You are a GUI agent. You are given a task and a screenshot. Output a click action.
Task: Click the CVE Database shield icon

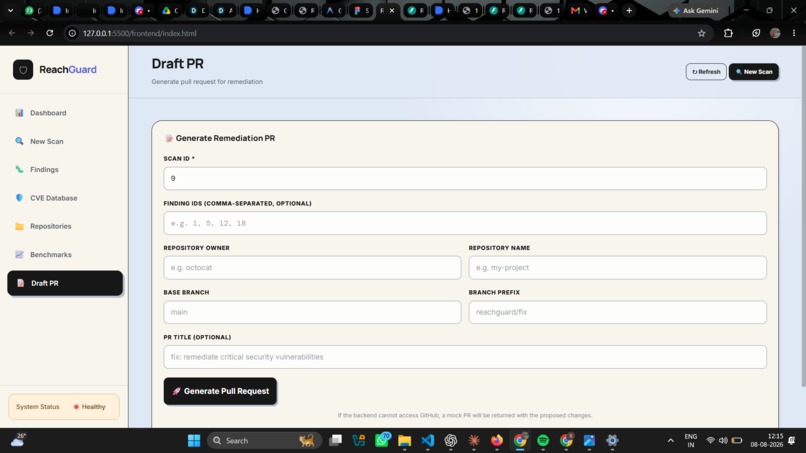(20, 197)
